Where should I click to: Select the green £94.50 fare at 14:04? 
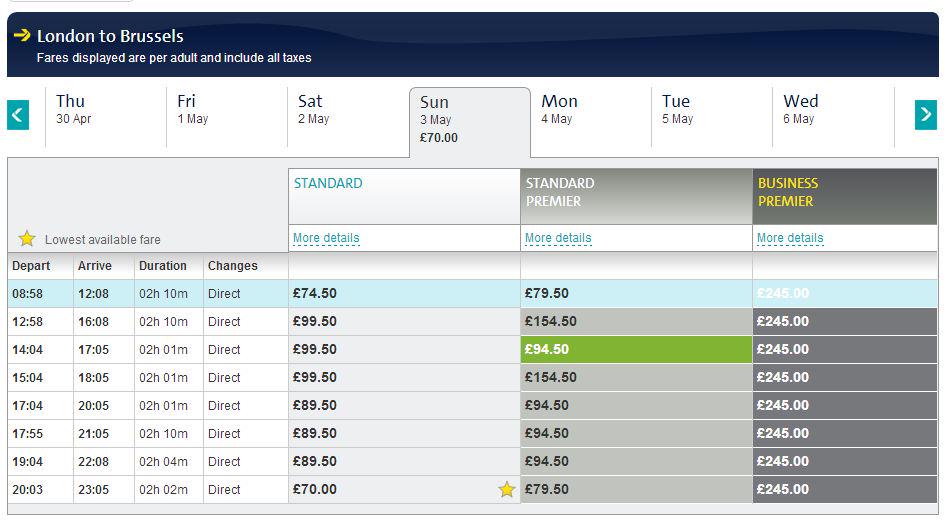tap(636, 349)
